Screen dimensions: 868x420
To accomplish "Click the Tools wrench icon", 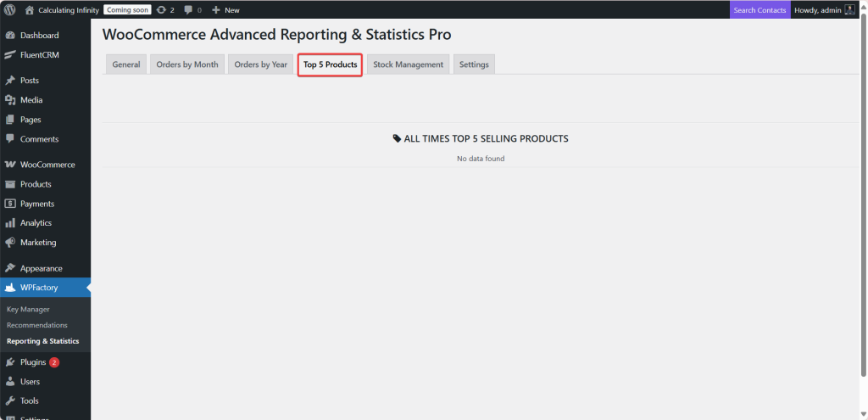I will pyautogui.click(x=10, y=400).
